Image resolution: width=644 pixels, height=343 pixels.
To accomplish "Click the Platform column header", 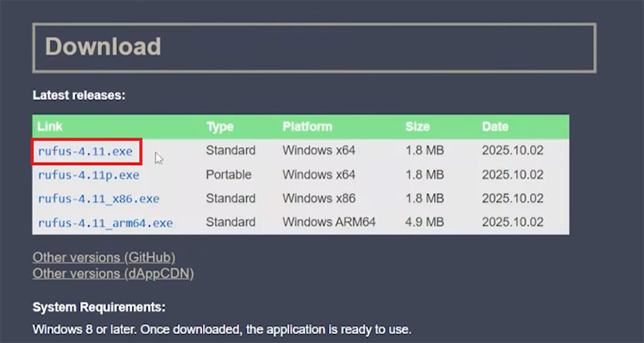I will coord(306,127).
